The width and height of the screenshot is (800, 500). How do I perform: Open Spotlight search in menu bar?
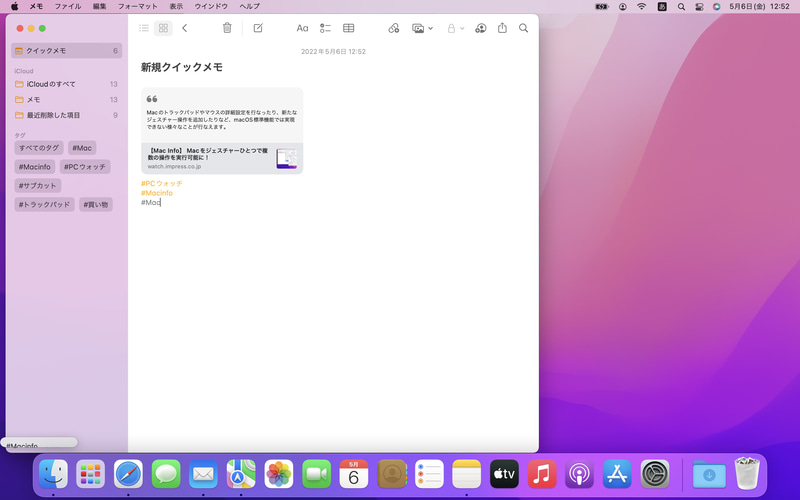(x=681, y=6)
